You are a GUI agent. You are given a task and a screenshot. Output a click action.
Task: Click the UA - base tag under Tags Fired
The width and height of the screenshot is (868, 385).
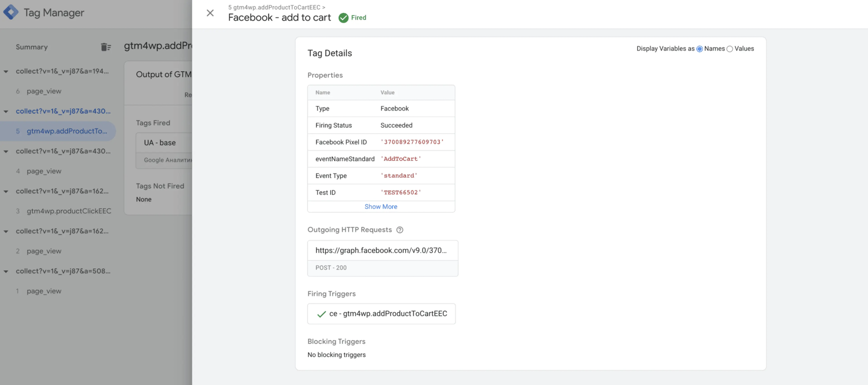click(159, 143)
